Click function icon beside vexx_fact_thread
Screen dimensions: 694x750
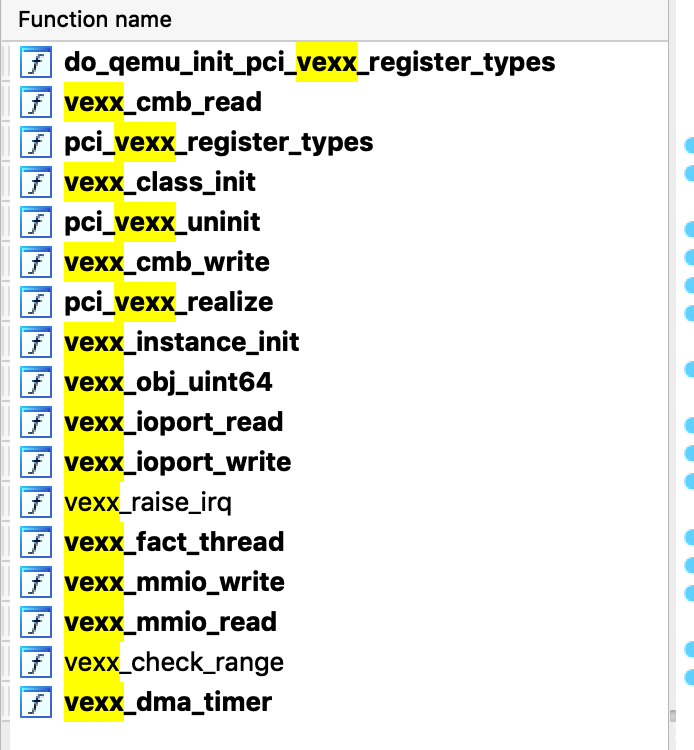36,542
